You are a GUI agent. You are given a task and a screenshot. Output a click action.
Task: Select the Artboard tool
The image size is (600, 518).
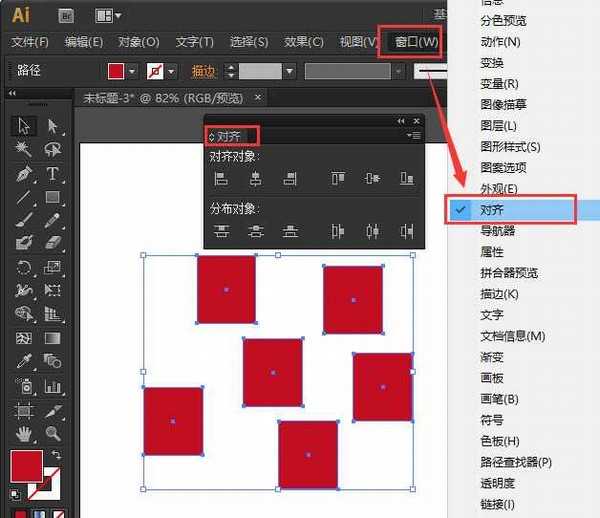click(x=24, y=411)
